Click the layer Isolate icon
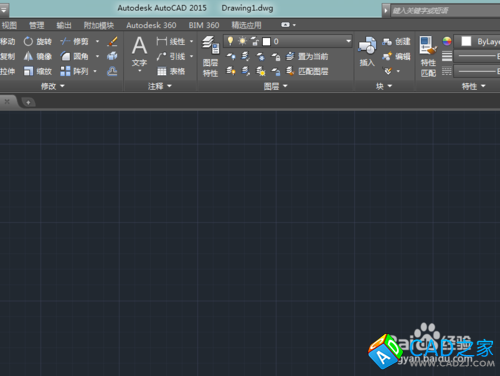The image size is (500, 376). (x=246, y=56)
